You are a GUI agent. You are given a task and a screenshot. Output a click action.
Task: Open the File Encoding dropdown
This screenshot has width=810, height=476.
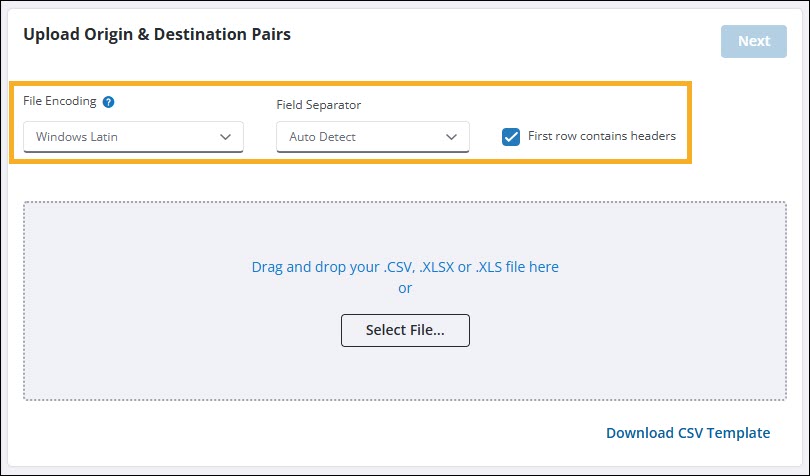133,137
